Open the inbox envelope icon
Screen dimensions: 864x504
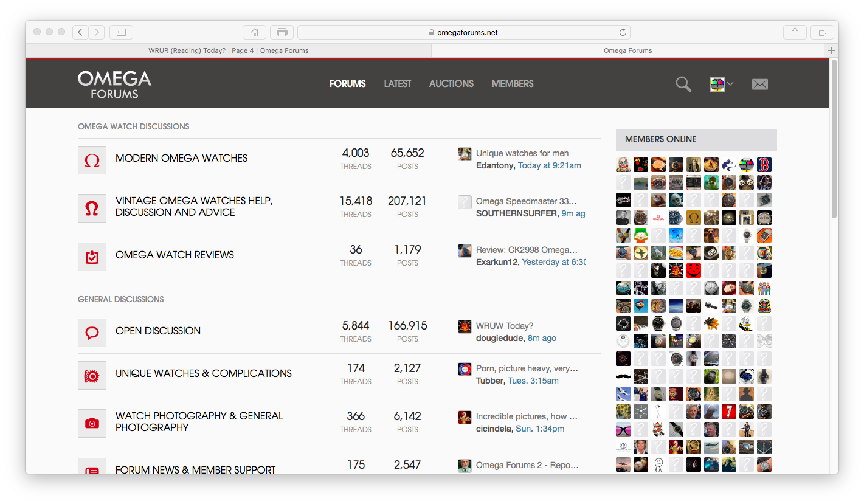759,85
